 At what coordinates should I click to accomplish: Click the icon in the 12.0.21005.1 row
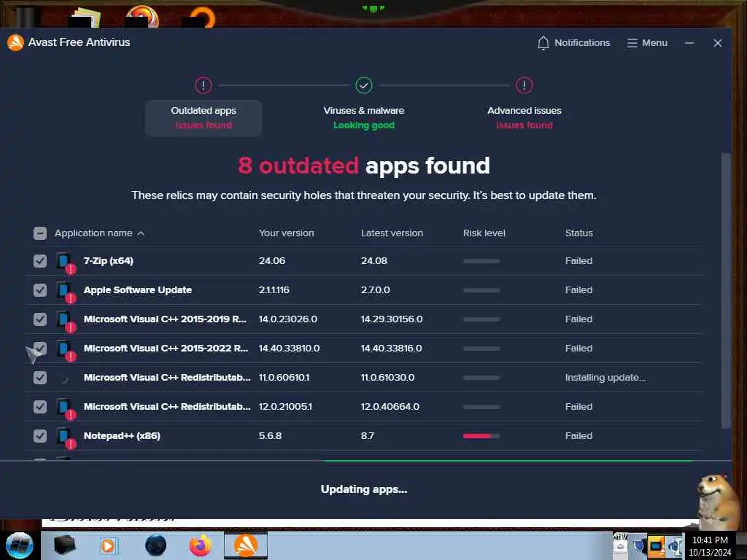click(x=66, y=408)
